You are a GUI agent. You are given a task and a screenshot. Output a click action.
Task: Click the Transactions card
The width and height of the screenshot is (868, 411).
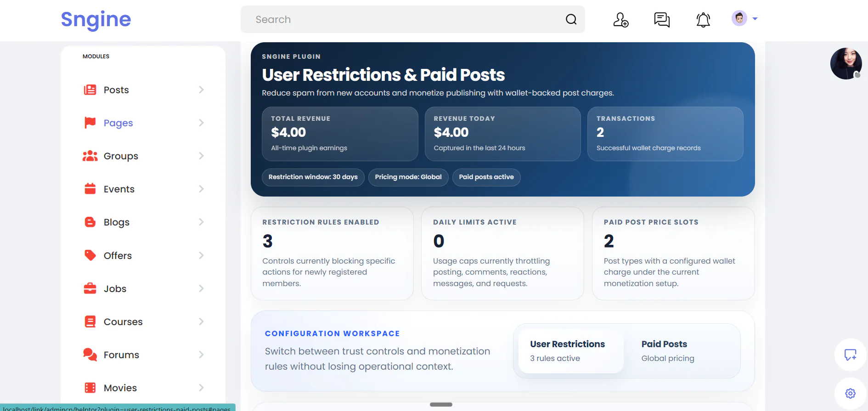click(x=665, y=134)
